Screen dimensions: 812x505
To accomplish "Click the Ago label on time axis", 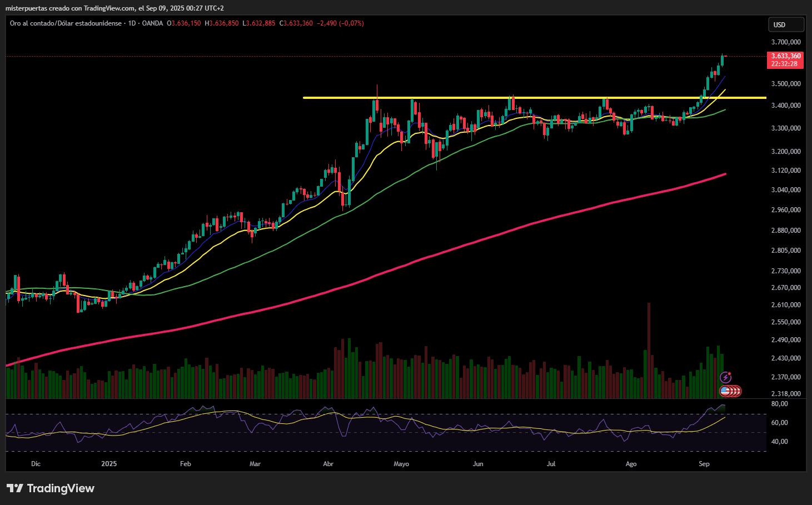I will pos(631,464).
